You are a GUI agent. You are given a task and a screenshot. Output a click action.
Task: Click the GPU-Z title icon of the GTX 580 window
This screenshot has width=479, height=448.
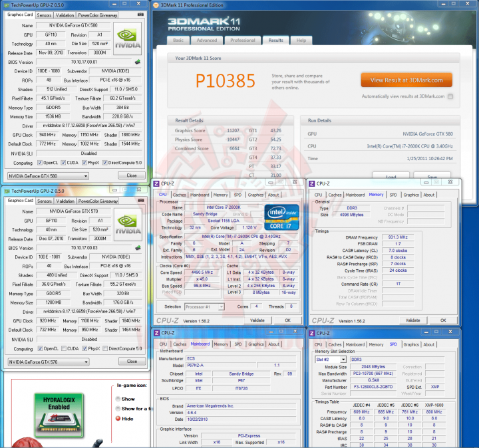click(x=7, y=5)
